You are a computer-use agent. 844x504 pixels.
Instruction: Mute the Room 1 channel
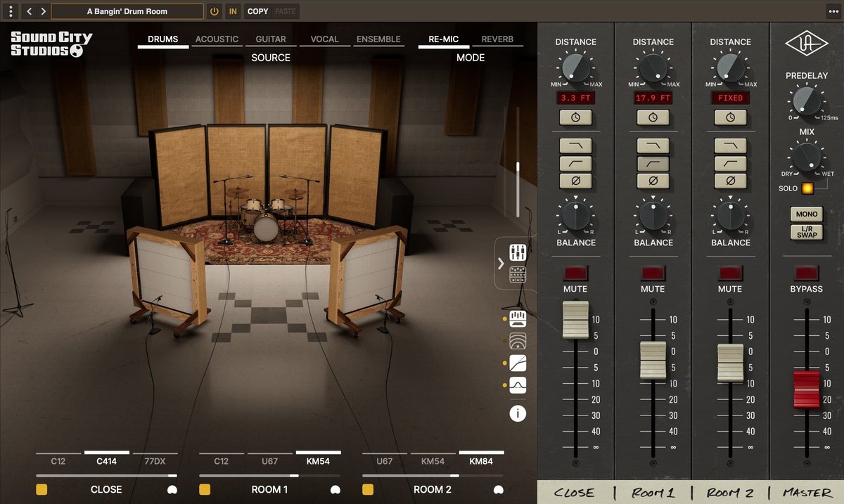[653, 273]
